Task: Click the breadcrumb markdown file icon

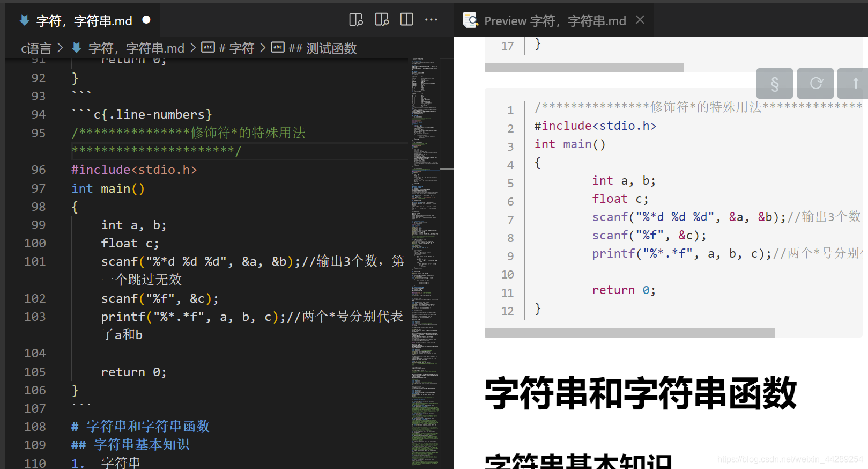Action: (x=77, y=48)
